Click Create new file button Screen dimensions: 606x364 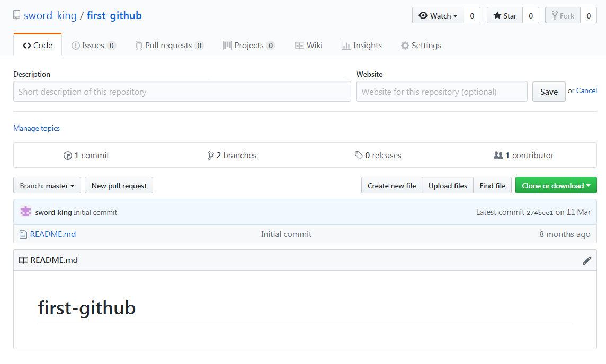(x=391, y=185)
